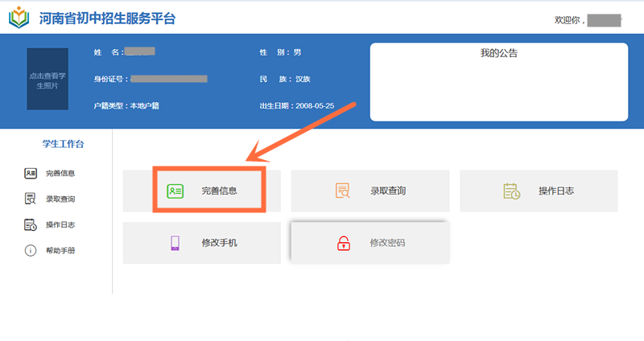The height and width of the screenshot is (341, 644).
Task: Click the red padlock icon for 修改密码
Action: (343, 242)
